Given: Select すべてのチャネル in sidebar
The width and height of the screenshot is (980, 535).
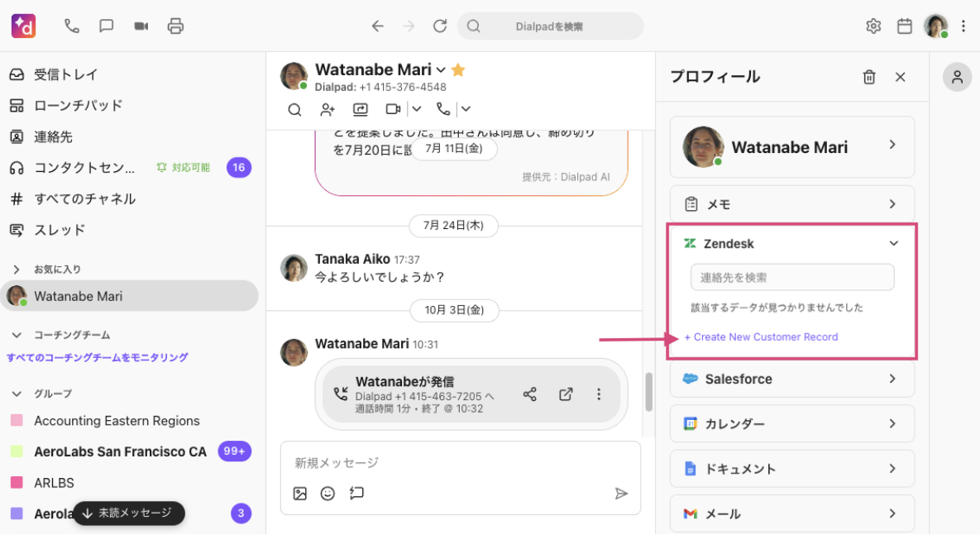Looking at the screenshot, I should coord(84,198).
